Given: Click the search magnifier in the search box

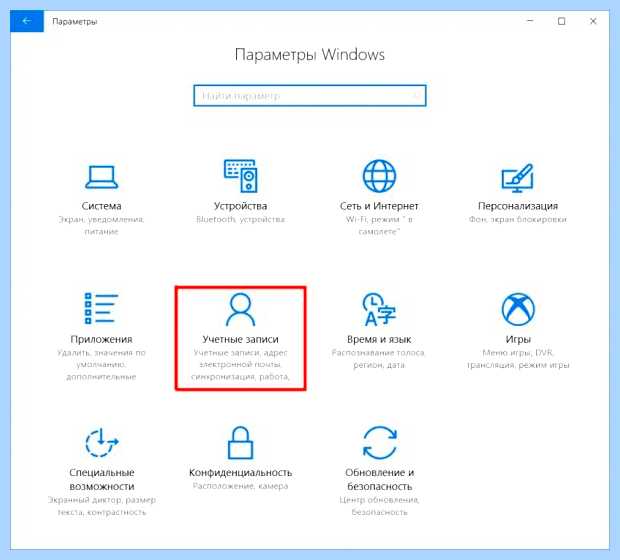Looking at the screenshot, I should 416,96.
